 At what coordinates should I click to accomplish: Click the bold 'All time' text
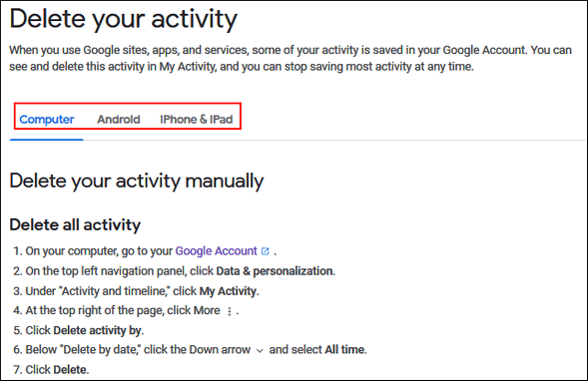click(344, 349)
